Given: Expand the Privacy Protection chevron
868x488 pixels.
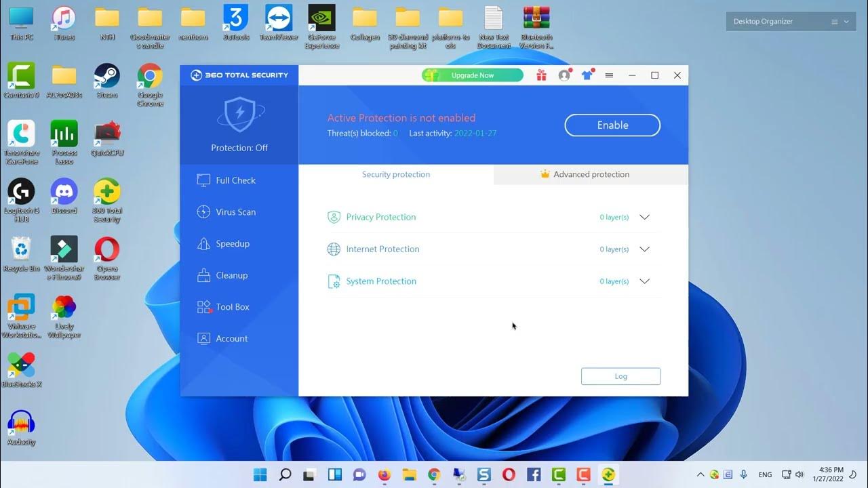Looking at the screenshot, I should click(x=645, y=217).
